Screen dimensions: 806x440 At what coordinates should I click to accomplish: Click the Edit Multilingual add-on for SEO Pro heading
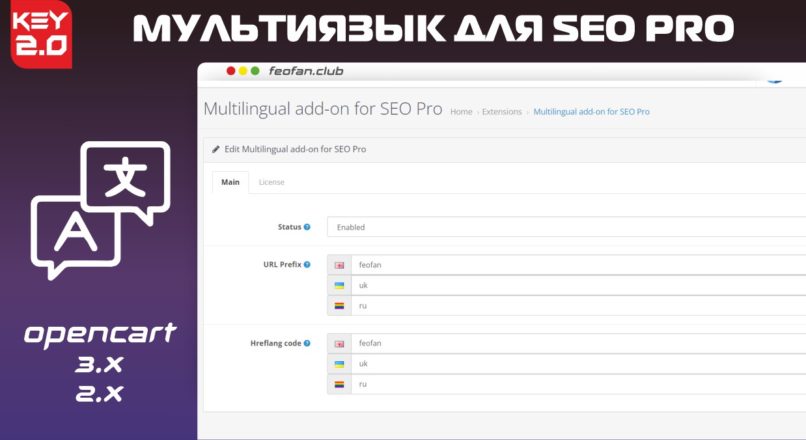tap(295, 149)
